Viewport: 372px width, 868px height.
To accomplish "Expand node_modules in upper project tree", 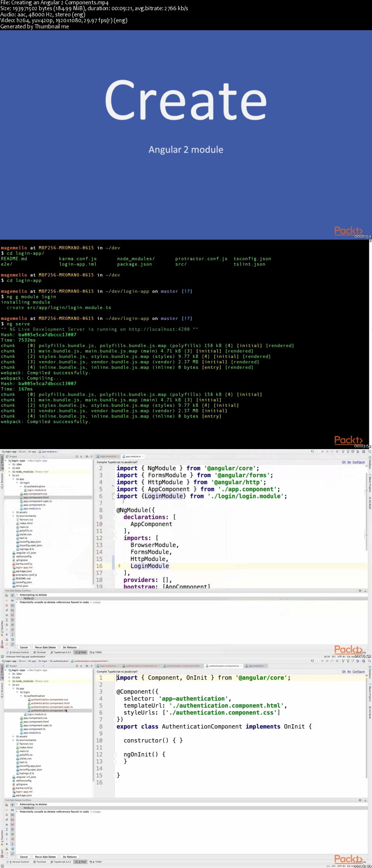I will coord(9,472).
